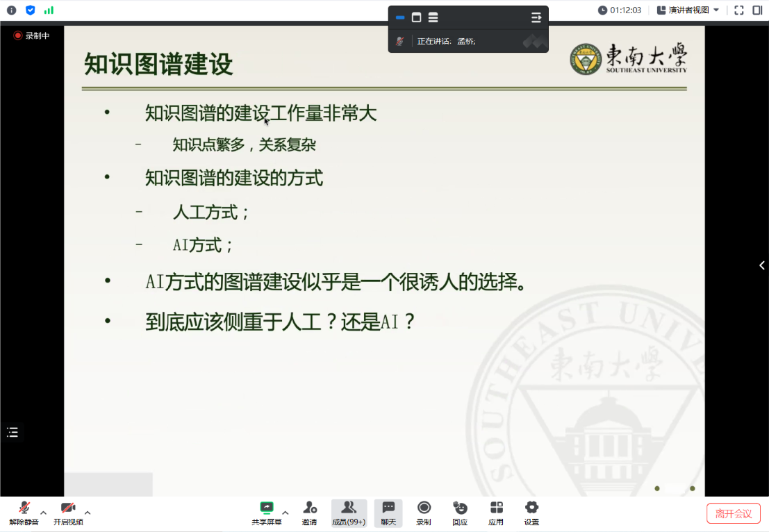Expand share options arrow beside 共享屏幕
Image resolution: width=769 pixels, height=532 pixels.
click(x=286, y=513)
